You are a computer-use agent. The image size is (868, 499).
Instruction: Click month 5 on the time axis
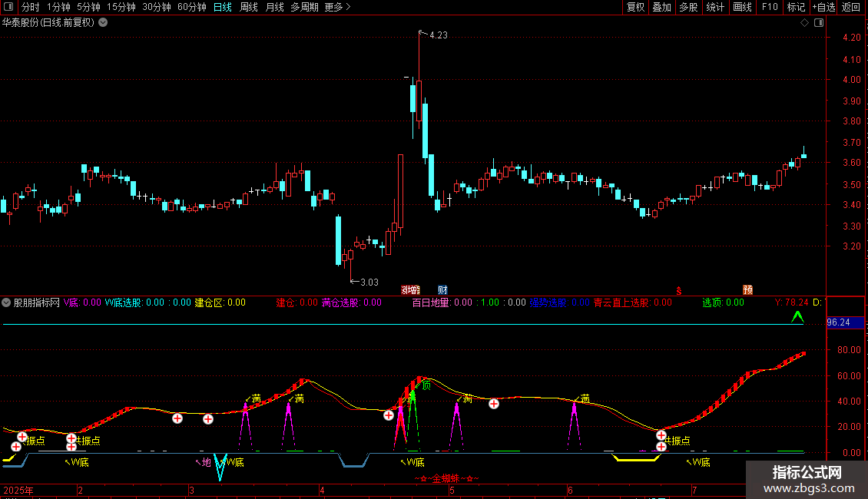[452, 490]
